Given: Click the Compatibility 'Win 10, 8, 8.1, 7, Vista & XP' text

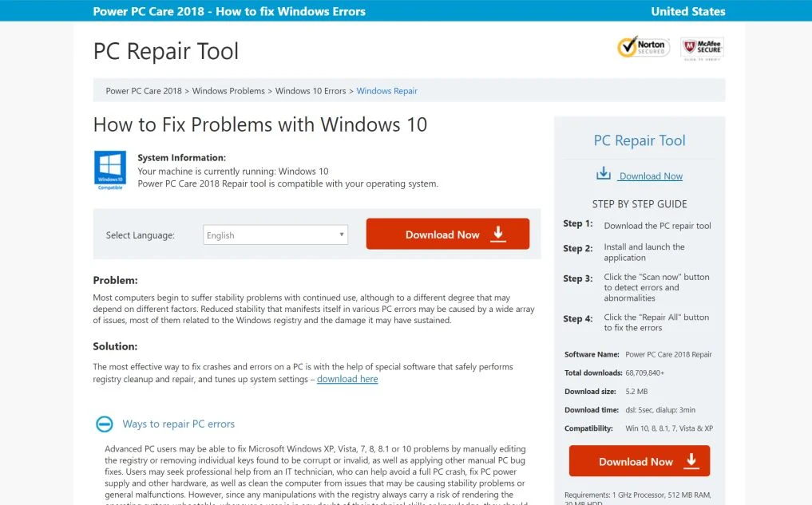Looking at the screenshot, I should click(x=669, y=428).
